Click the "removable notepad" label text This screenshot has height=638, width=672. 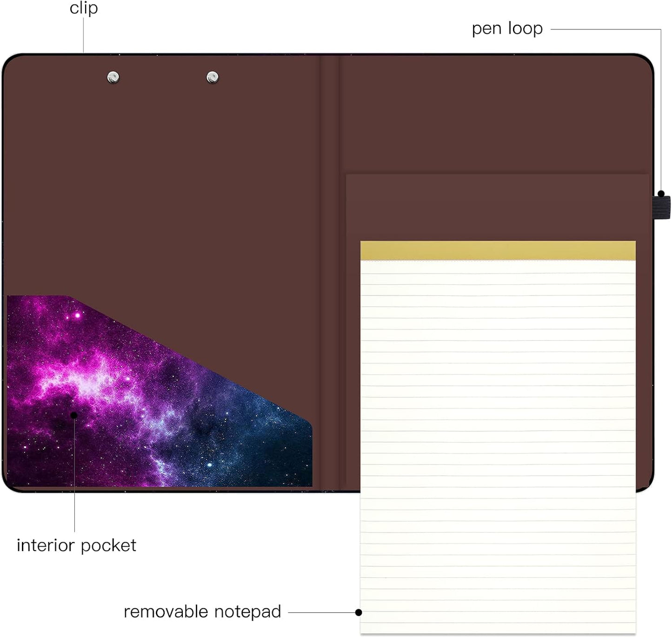(202, 611)
